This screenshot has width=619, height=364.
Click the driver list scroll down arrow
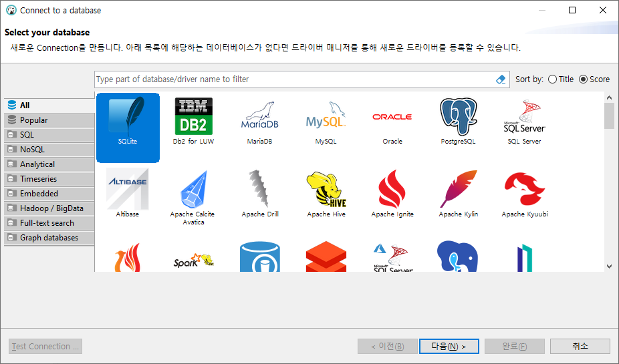[x=609, y=266]
